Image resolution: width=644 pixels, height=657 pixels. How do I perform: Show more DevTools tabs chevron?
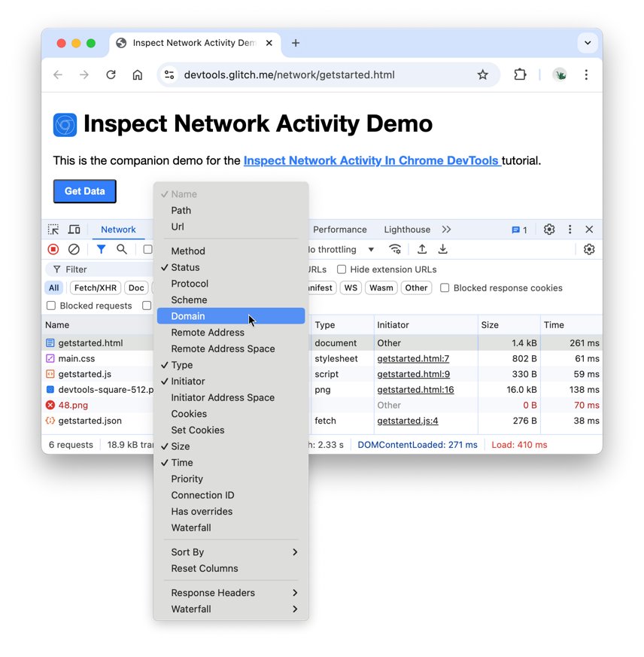click(446, 230)
